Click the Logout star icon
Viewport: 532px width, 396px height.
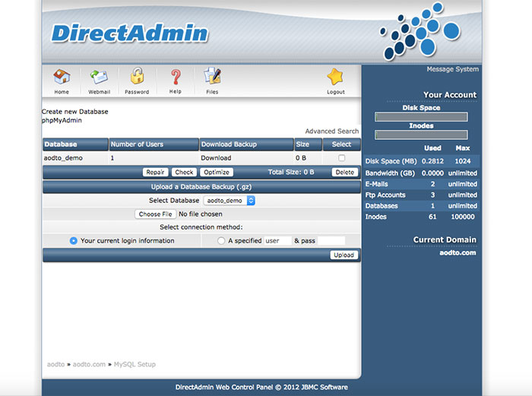coord(336,77)
